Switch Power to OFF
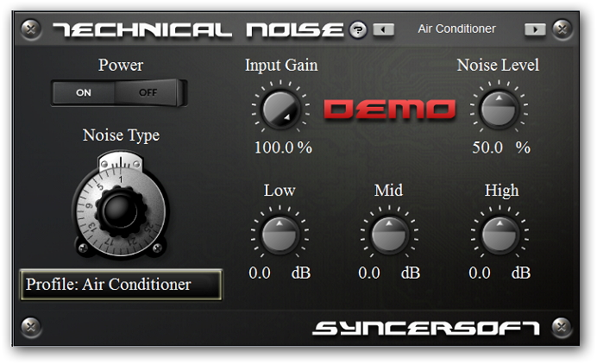The image size is (597, 364). 148,92
